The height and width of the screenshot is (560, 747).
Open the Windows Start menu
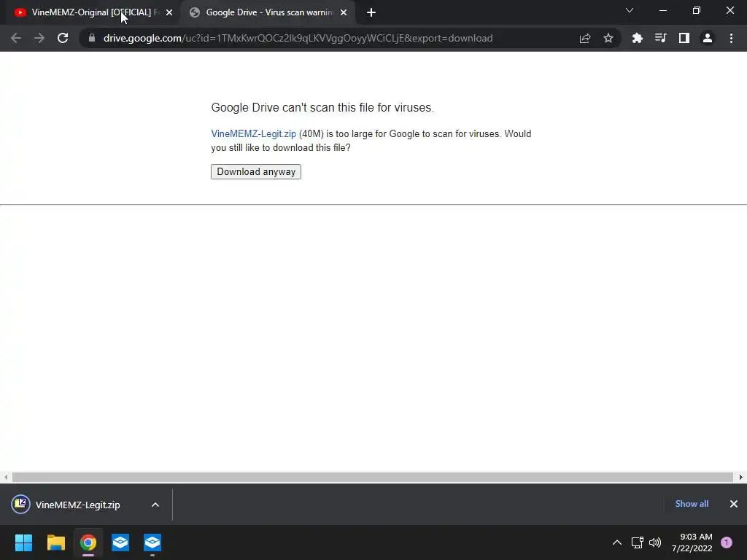[x=23, y=542]
